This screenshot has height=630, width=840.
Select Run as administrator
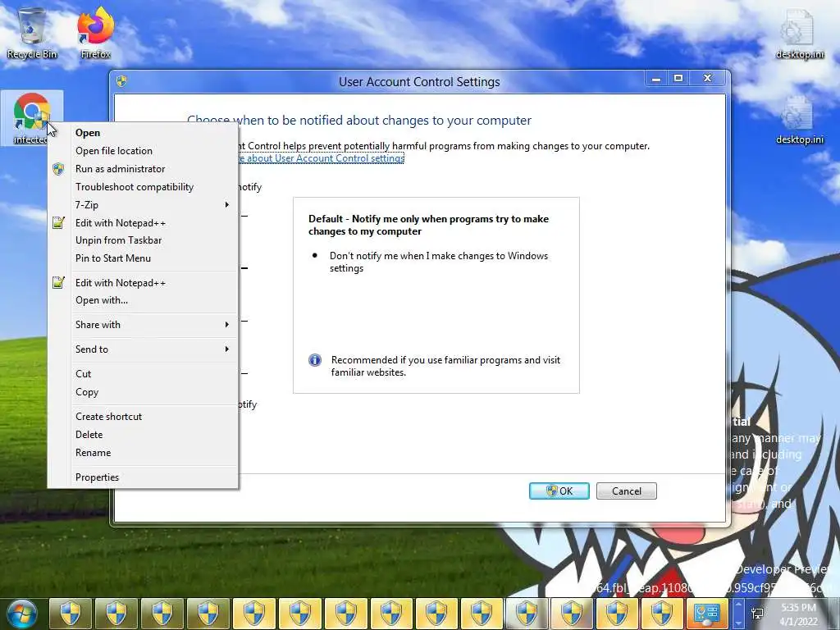(x=143, y=169)
